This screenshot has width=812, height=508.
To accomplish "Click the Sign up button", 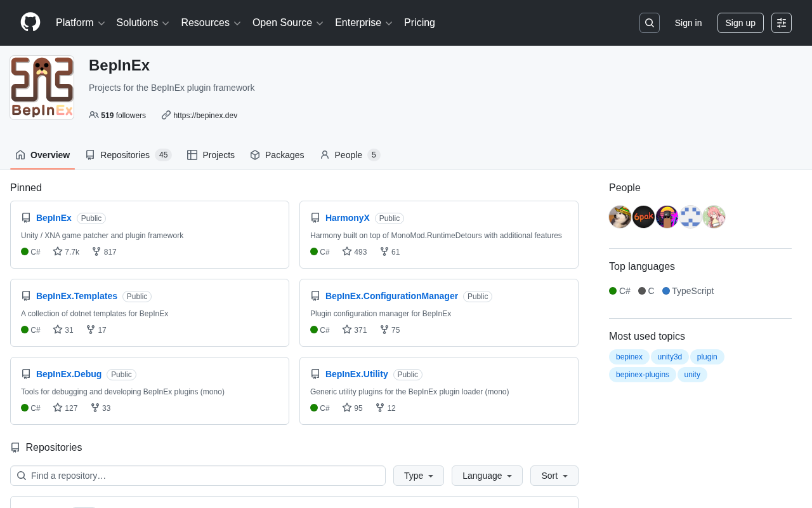I will click(740, 23).
